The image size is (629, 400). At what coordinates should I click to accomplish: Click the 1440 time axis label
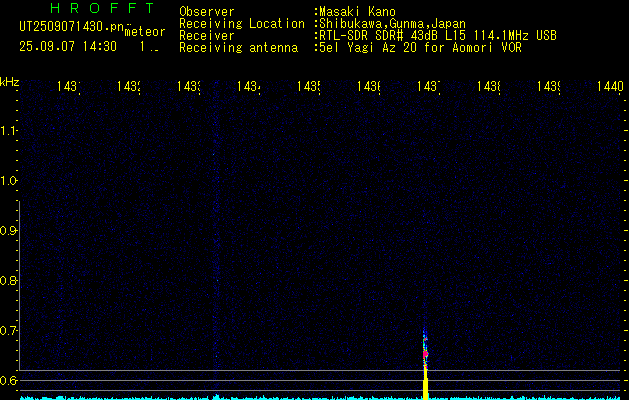(x=610, y=86)
